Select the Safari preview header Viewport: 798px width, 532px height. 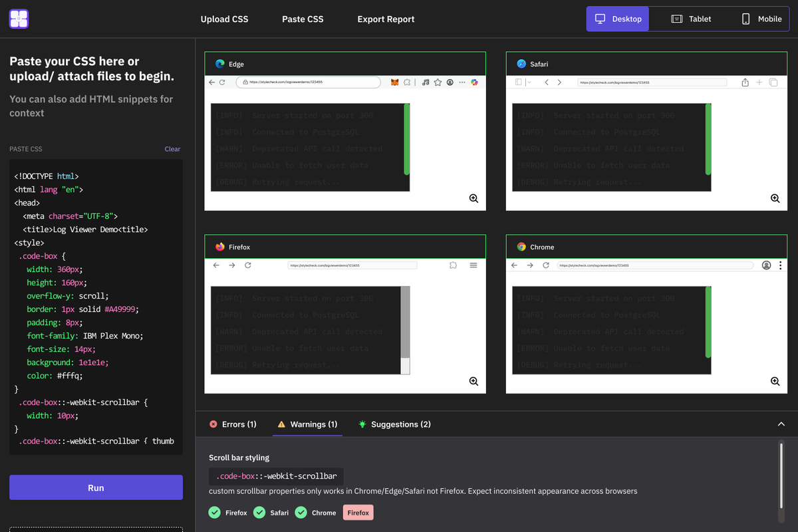click(646, 64)
